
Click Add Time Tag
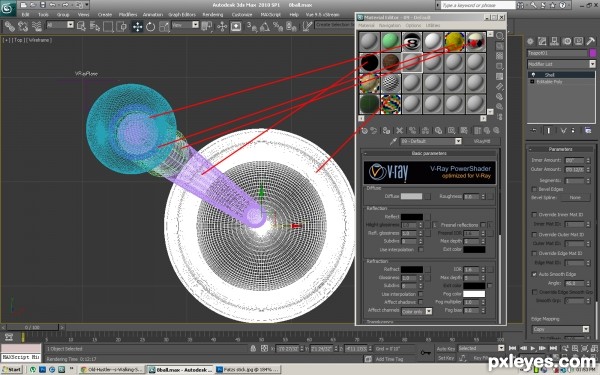pos(389,359)
